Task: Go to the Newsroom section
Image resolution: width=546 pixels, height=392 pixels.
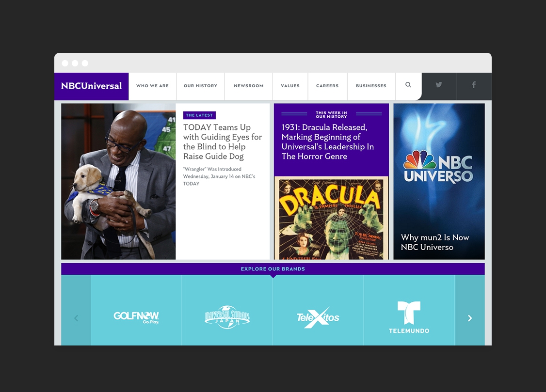Action: 248,86
